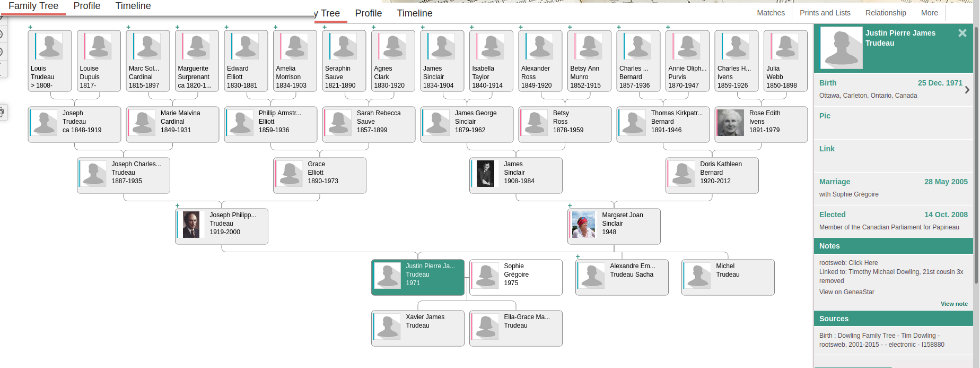The height and width of the screenshot is (368, 980).
Task: Open next detail via Birth chevron arrow
Action: pyautogui.click(x=967, y=90)
